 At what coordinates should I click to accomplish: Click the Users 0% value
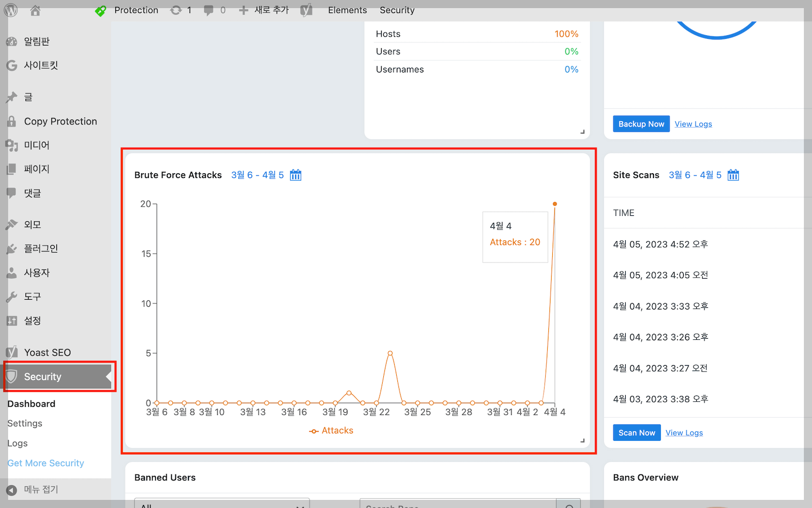click(572, 51)
